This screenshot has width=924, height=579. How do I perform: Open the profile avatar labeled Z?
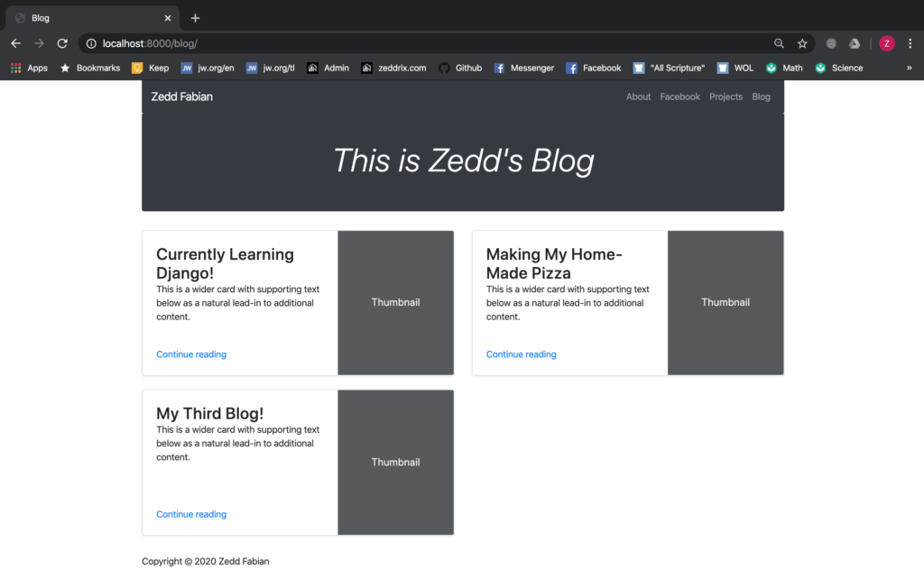(x=886, y=43)
